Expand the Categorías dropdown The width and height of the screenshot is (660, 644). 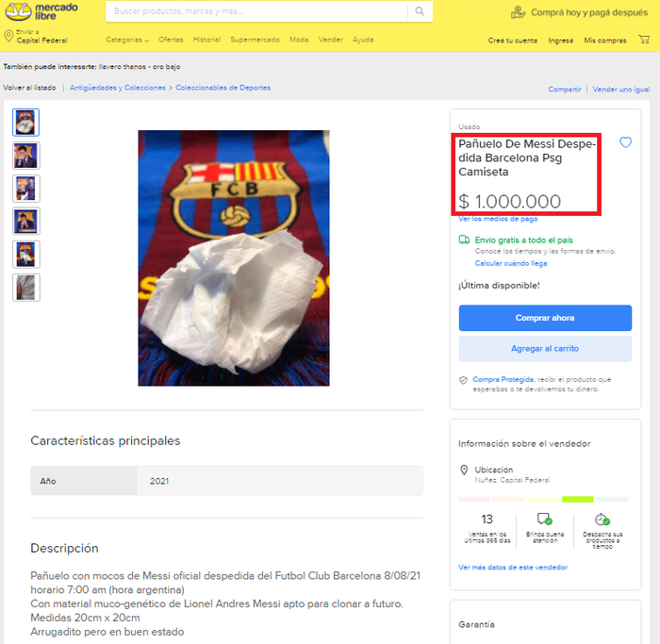tap(127, 40)
